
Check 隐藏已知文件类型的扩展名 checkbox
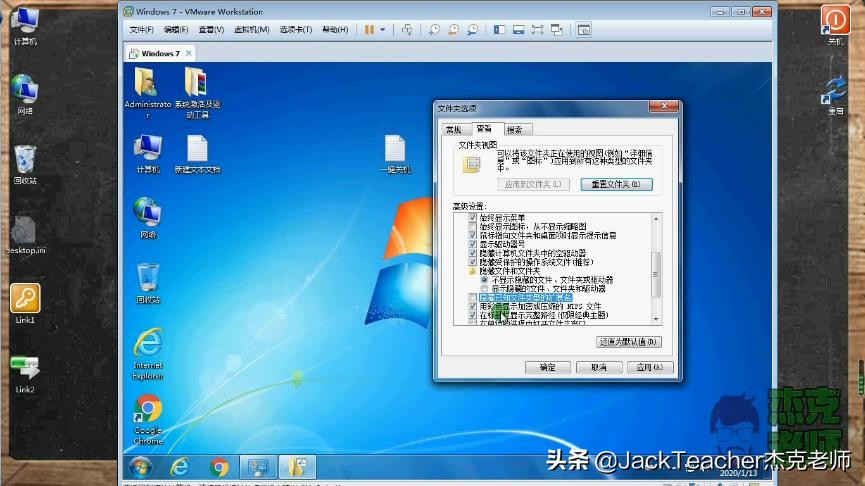tap(473, 298)
